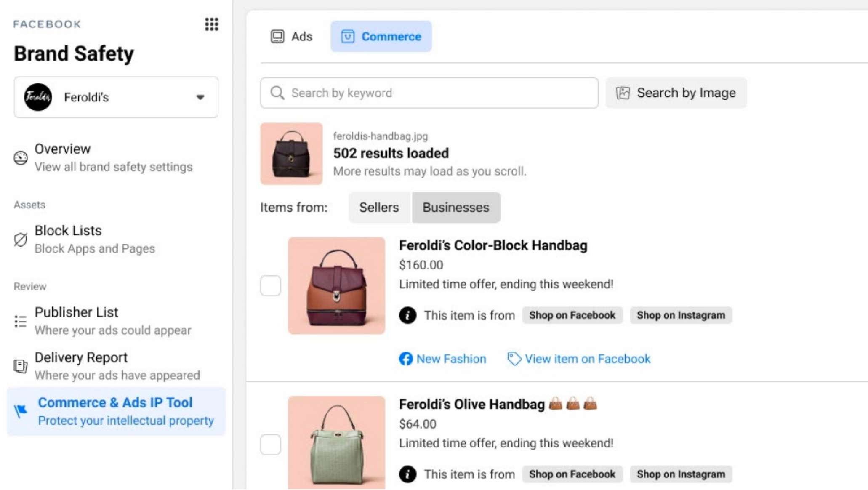
Task: Click the Ads tab monitor icon
Action: 277,37
